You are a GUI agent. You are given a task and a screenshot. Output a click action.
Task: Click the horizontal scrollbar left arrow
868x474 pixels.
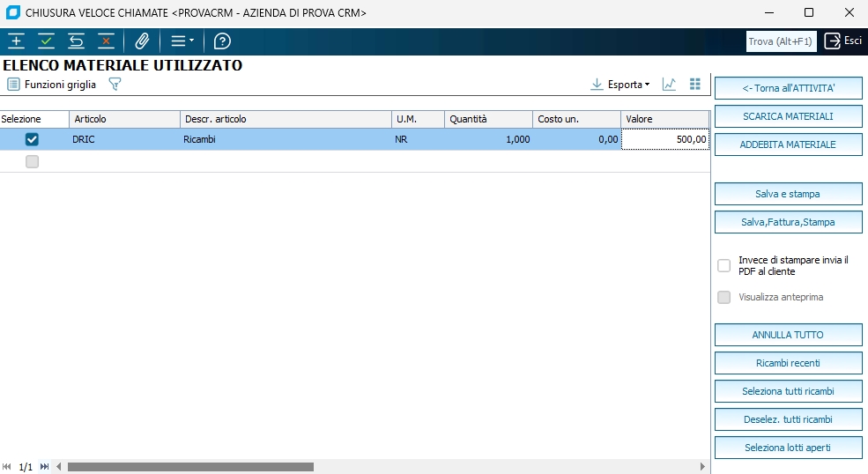tap(59, 467)
